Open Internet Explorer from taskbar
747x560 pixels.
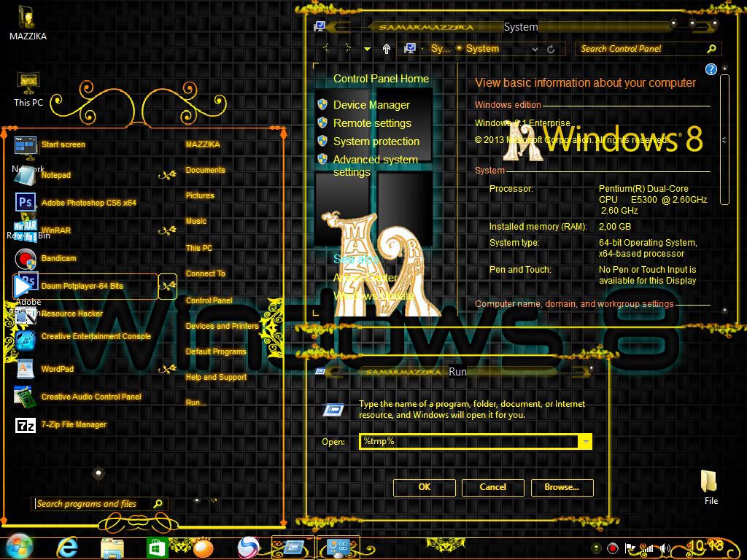(x=67, y=548)
